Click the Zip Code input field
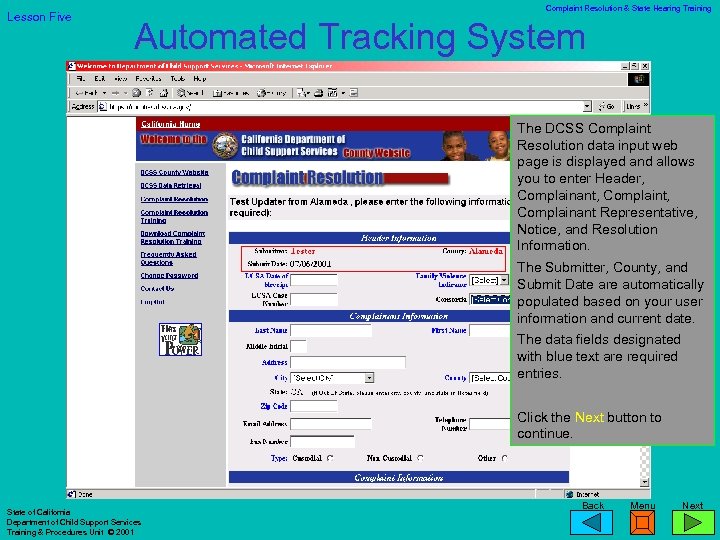 pyautogui.click(x=314, y=406)
